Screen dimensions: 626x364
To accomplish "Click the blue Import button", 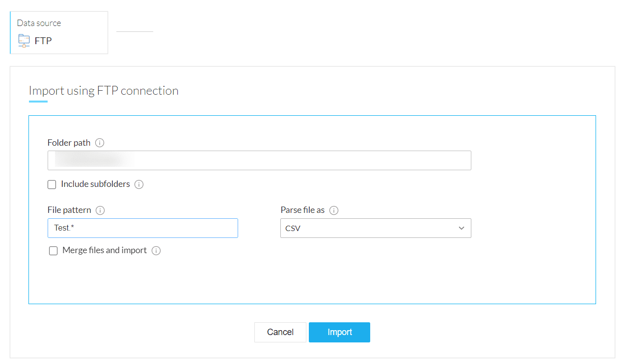I will [339, 332].
